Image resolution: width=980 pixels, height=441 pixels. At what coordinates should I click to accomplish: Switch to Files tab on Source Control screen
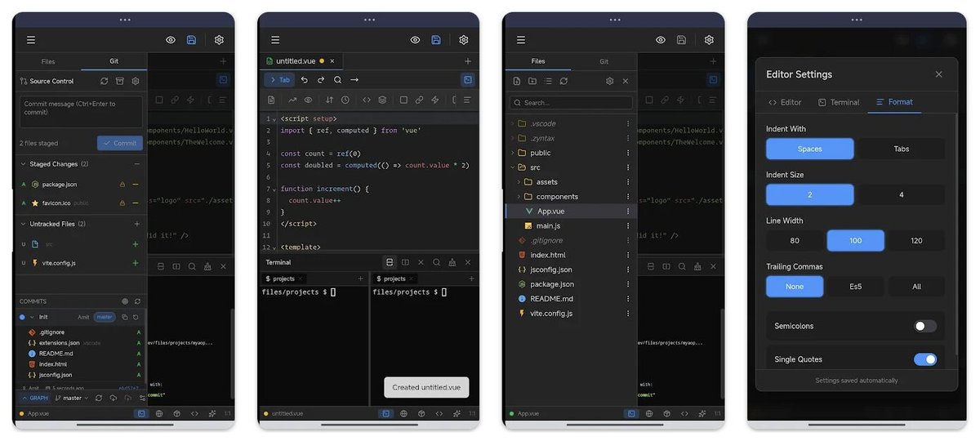[48, 61]
